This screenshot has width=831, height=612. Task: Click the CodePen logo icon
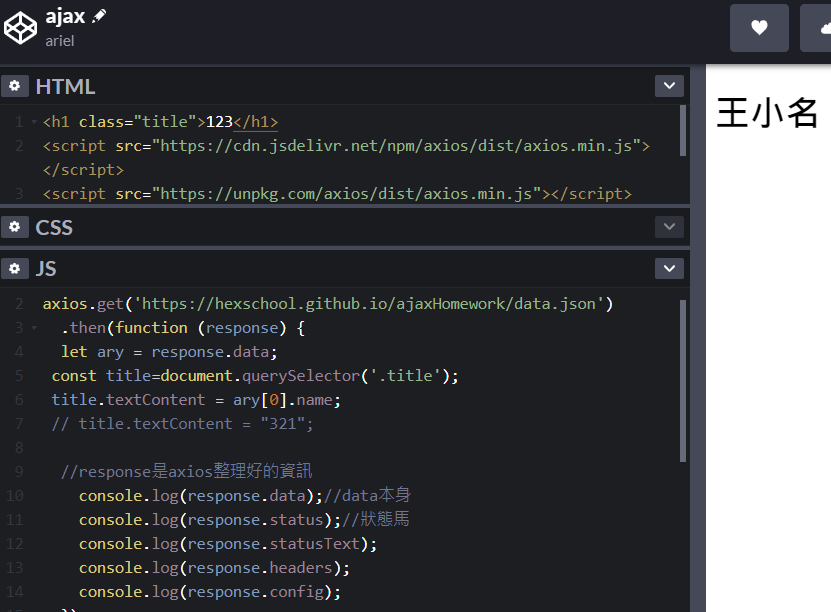point(20,28)
